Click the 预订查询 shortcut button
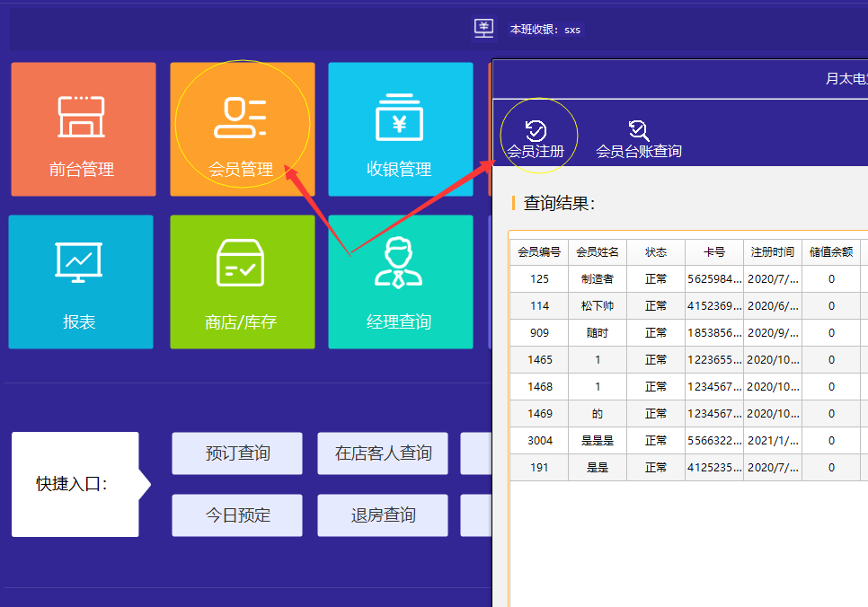This screenshot has height=607, width=868. pos(237,453)
